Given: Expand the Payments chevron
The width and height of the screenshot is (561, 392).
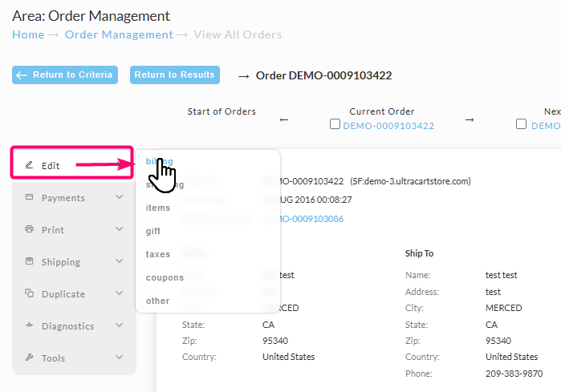Looking at the screenshot, I should click(x=120, y=197).
